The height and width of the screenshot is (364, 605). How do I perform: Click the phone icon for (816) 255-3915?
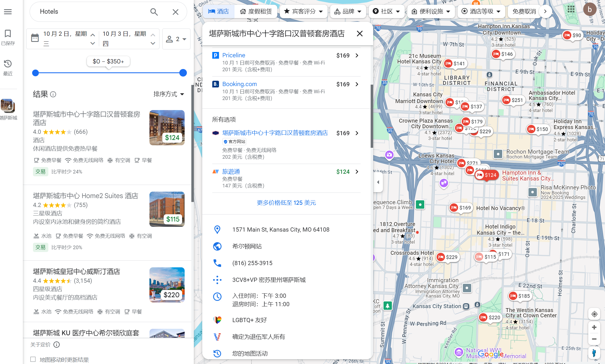[x=217, y=263]
